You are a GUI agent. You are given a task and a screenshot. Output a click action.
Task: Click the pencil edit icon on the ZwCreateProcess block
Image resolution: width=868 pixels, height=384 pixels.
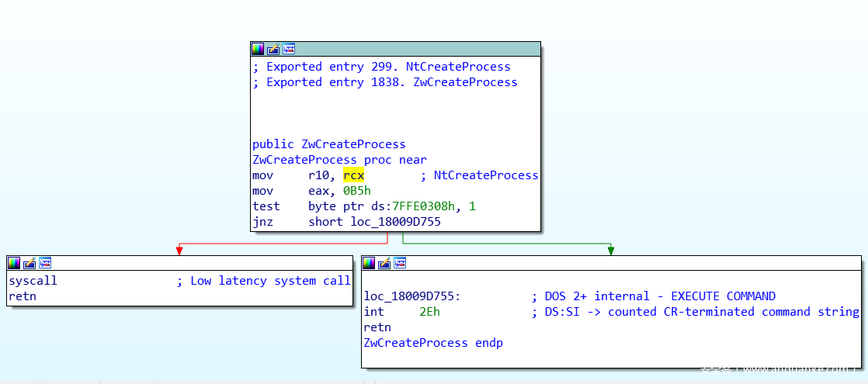pyautogui.click(x=273, y=49)
